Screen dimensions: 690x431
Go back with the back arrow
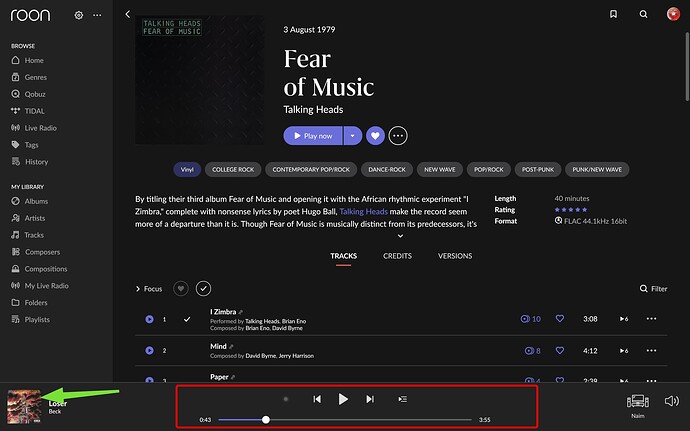(128, 15)
